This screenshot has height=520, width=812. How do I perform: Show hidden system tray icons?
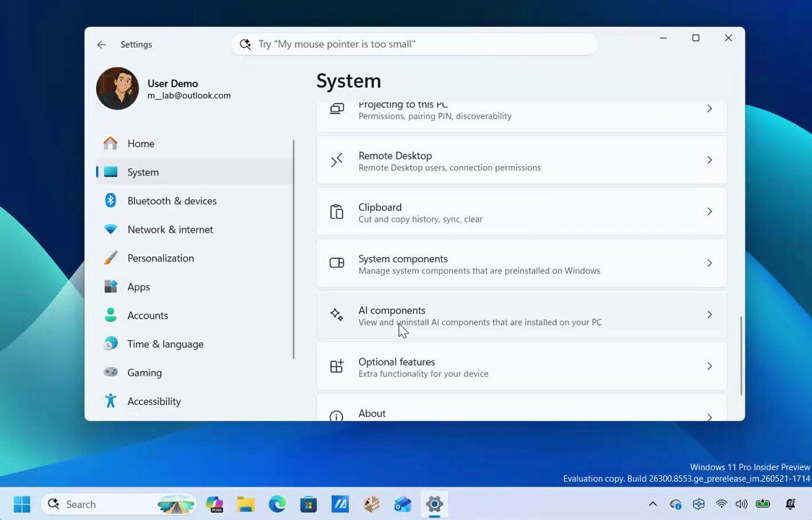(x=653, y=504)
